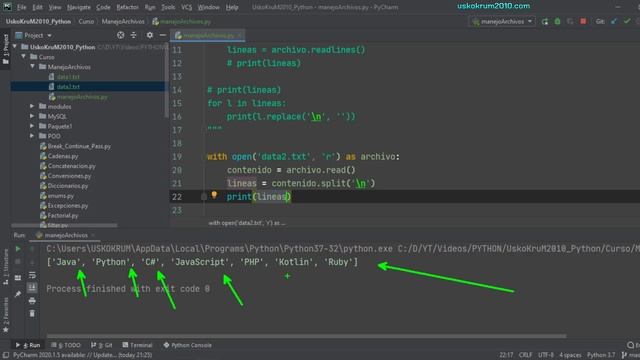The height and width of the screenshot is (360, 640).
Task: Collapse all nodes icon in Project panel
Action: point(133,35)
